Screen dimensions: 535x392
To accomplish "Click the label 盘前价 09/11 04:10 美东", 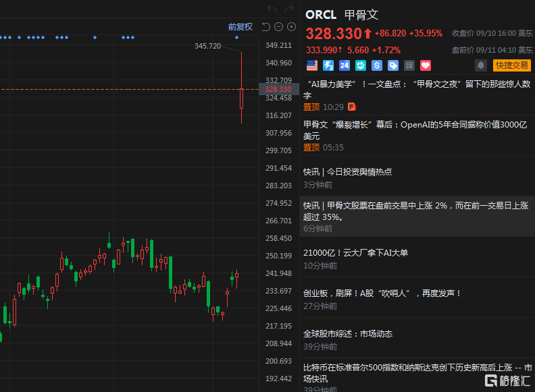I will point(492,50).
